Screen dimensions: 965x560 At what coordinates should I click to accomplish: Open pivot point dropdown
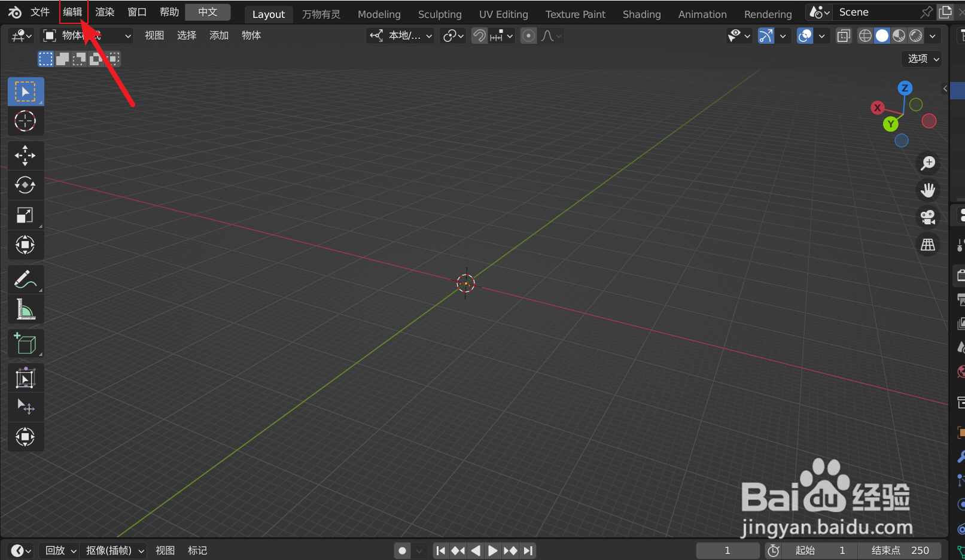pyautogui.click(x=453, y=36)
